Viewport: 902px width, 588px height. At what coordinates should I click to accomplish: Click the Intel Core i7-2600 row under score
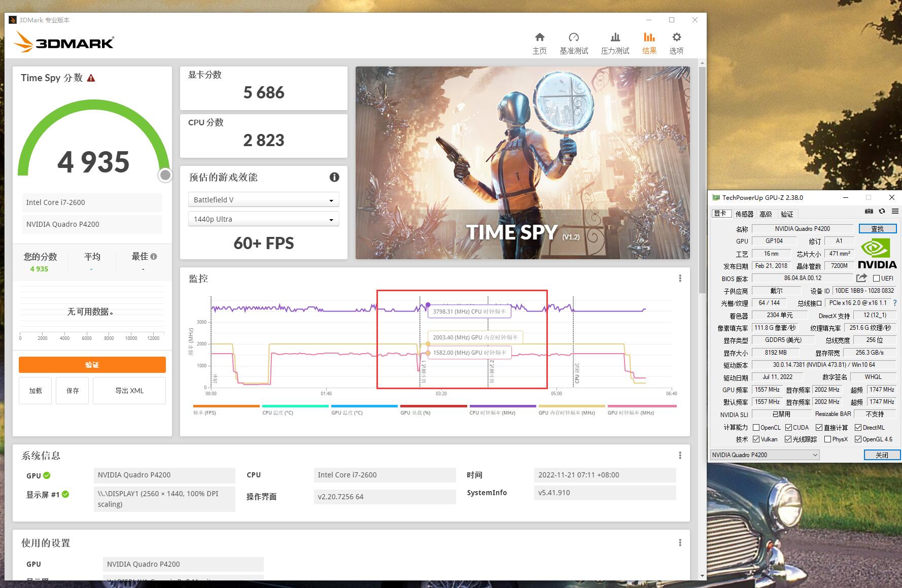[92, 202]
